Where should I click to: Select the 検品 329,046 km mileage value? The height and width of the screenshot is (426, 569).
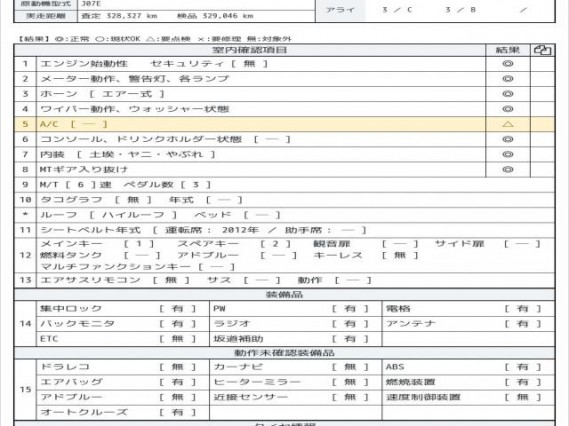215,16
